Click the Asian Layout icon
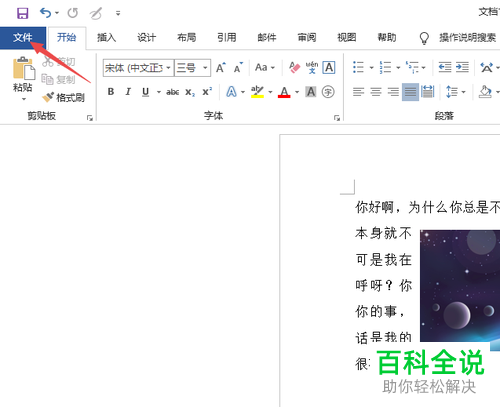Viewport: 500px width, 407px height. [x=486, y=68]
